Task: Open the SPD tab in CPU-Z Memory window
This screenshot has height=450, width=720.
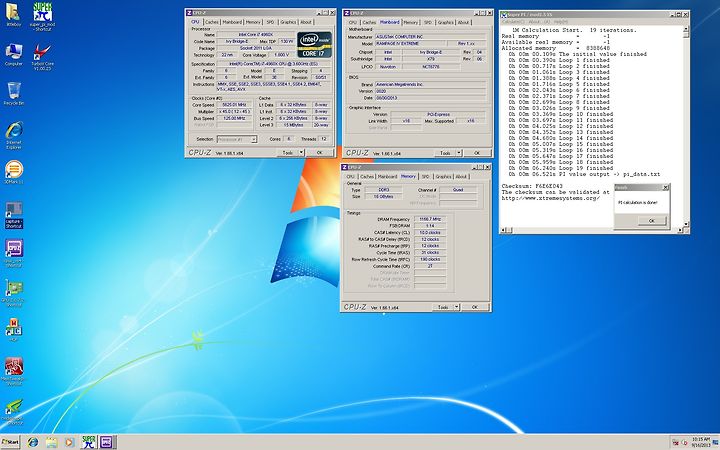Action: click(x=426, y=176)
